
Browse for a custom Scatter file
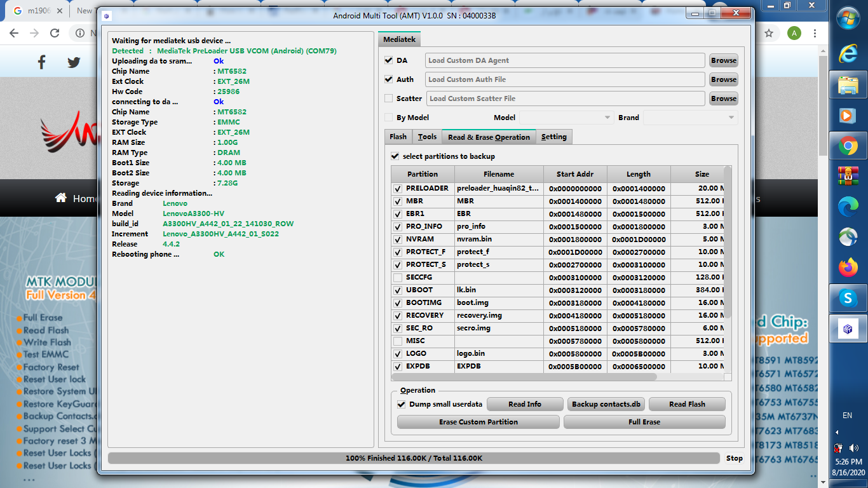[x=724, y=98]
